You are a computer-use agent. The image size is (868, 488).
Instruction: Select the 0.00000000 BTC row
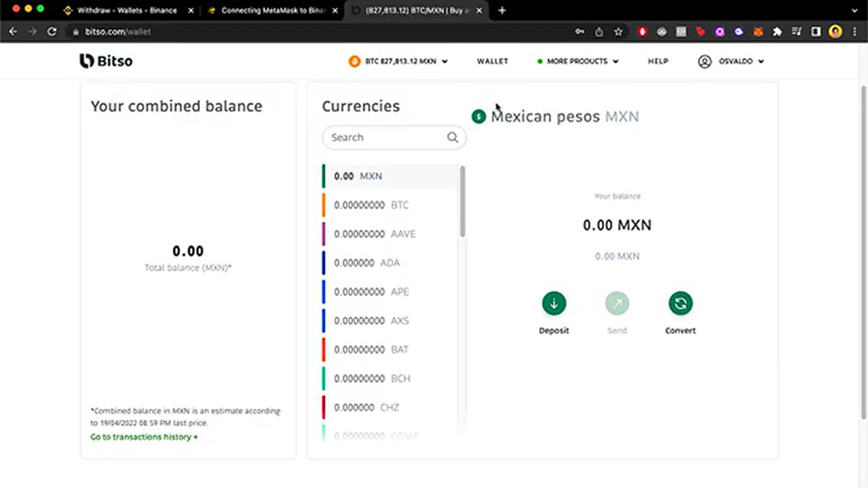390,205
